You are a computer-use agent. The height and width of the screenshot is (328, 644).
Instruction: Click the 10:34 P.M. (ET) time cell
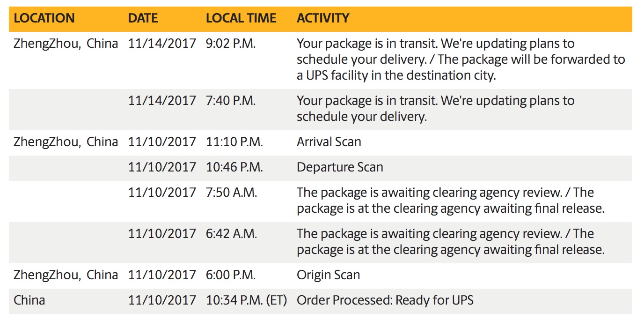pos(246,300)
